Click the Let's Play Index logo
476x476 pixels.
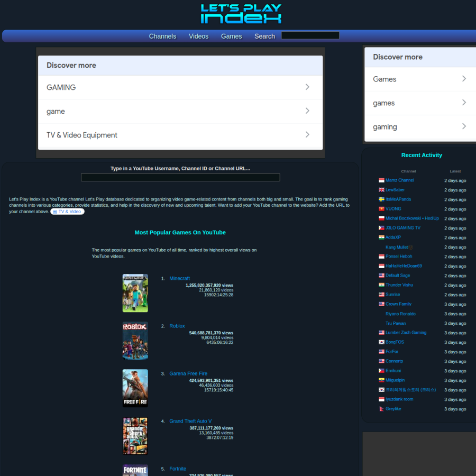241,14
